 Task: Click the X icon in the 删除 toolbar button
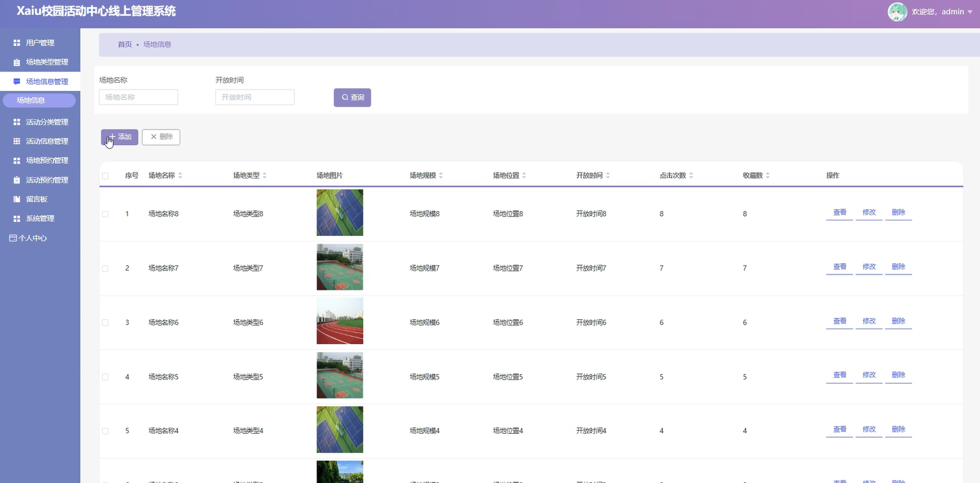pos(154,137)
